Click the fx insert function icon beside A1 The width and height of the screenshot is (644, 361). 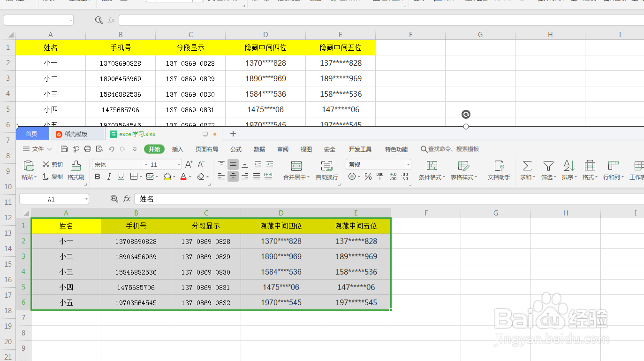point(127,199)
